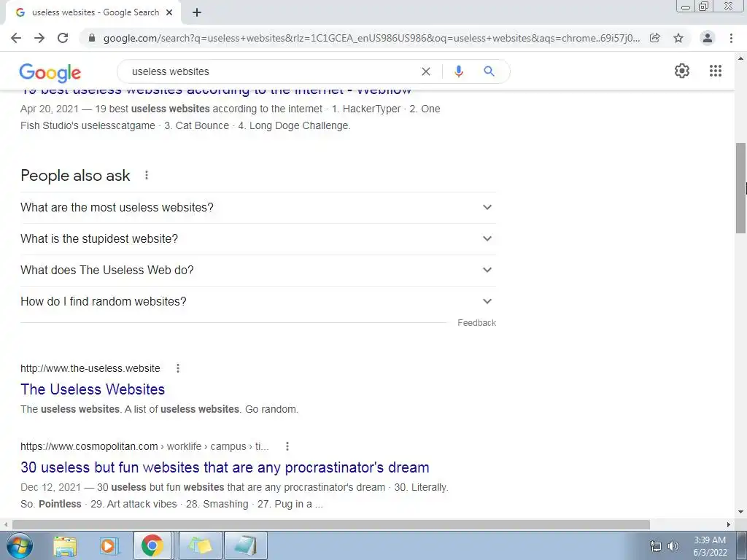This screenshot has width=747, height=560.
Task: Go back to the previous page
Action: point(16,38)
